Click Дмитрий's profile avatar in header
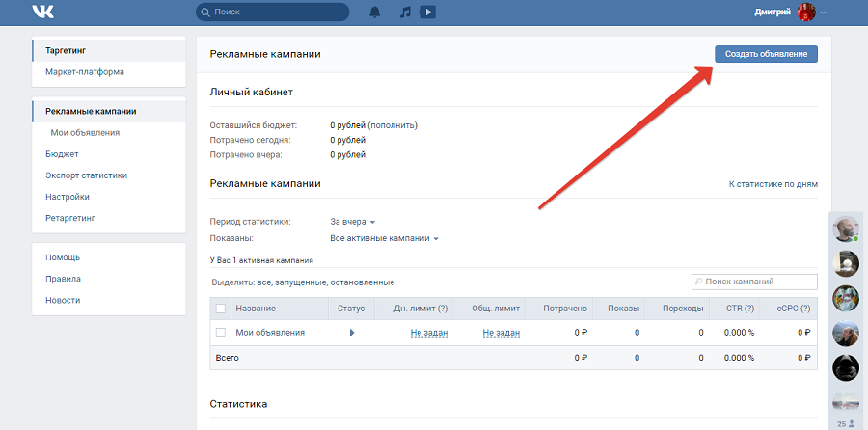868x430 pixels. [806, 13]
